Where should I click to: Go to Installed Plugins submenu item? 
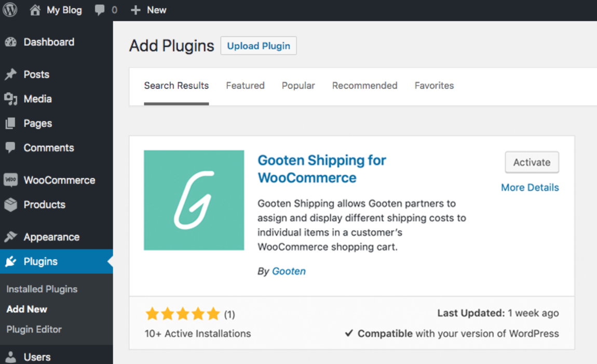click(42, 289)
